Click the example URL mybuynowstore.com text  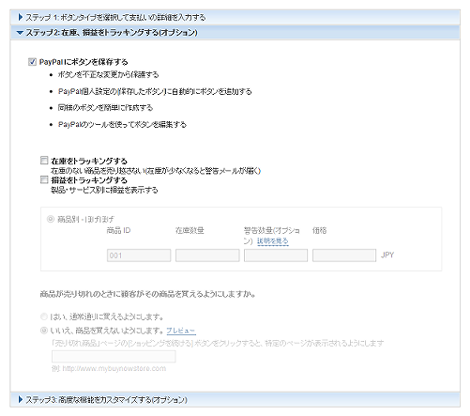tap(109, 369)
